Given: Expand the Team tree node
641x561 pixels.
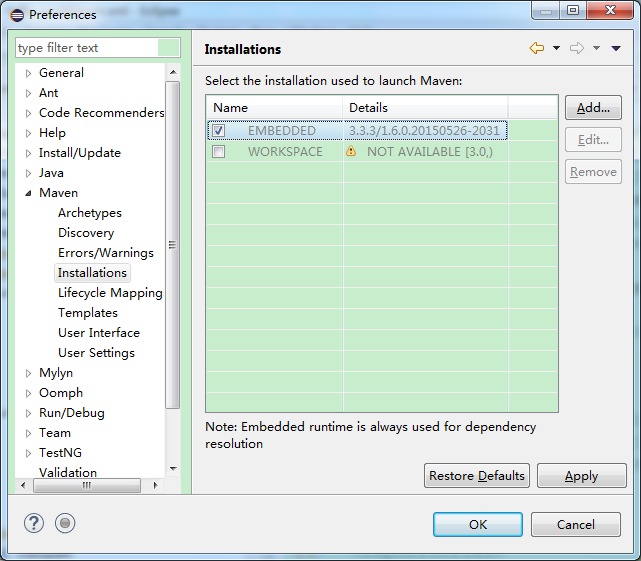Looking at the screenshot, I should coord(28,433).
